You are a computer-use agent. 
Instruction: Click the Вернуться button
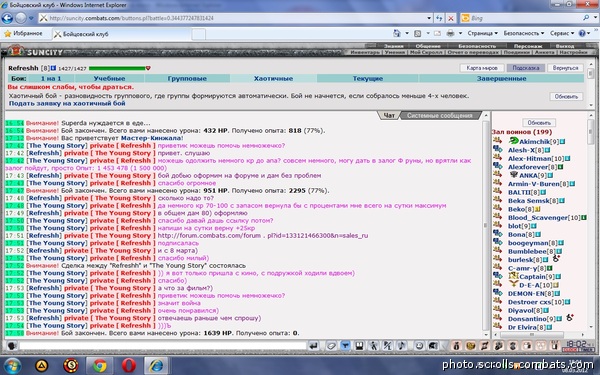point(565,68)
